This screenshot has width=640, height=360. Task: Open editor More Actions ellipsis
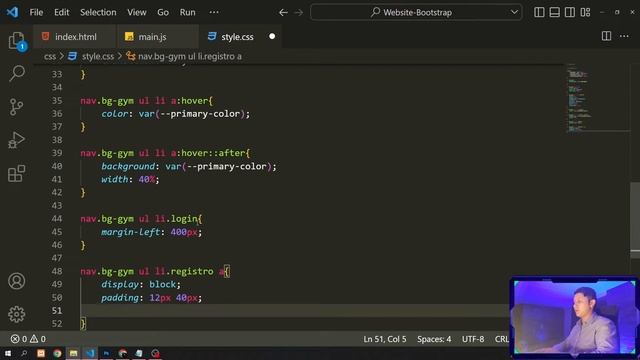[x=624, y=36]
